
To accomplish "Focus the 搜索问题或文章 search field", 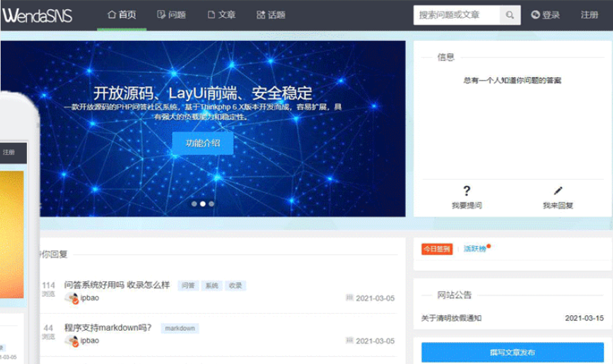I will (x=456, y=16).
